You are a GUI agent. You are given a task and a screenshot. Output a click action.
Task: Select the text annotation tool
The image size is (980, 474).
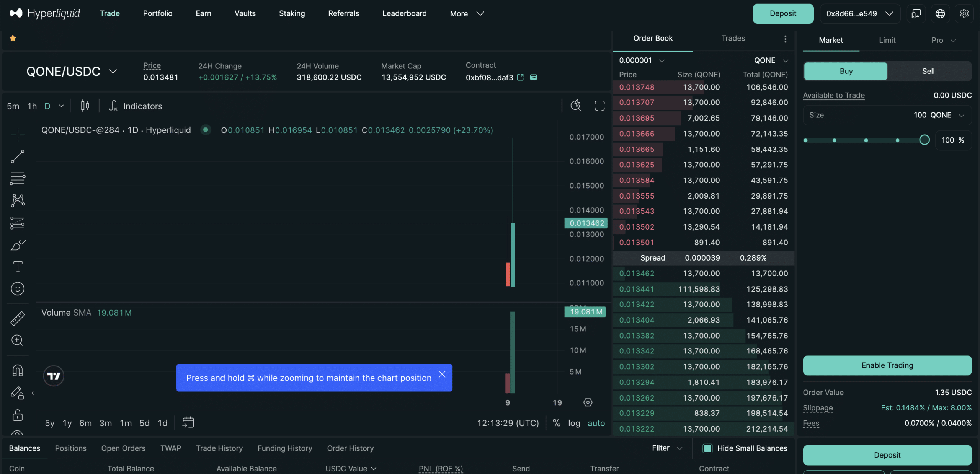[x=18, y=267]
